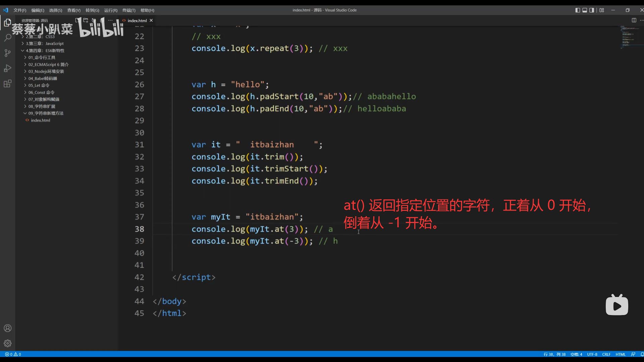Expand the 3.第三章: JavaScript folder
This screenshot has height=362, width=644.
pos(44,44)
